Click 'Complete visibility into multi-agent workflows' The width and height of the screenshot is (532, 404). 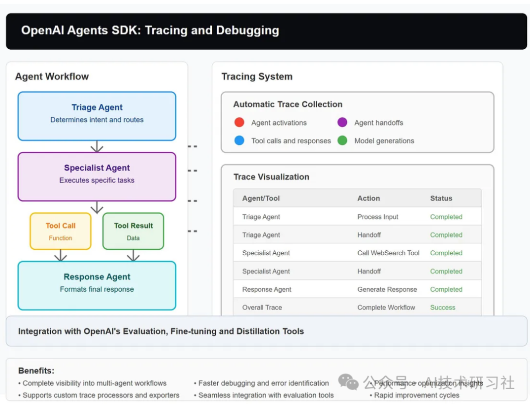point(92,383)
